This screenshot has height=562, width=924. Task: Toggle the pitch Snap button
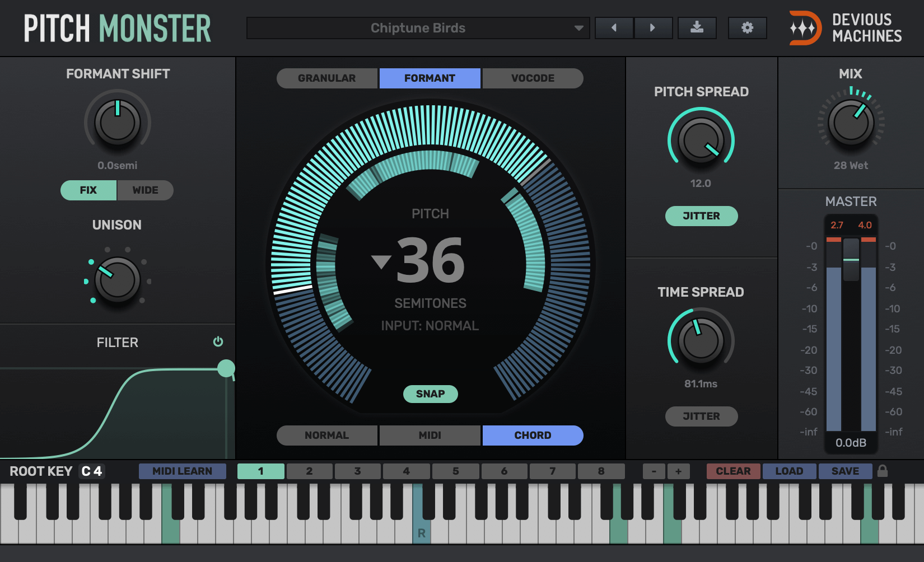[430, 394]
